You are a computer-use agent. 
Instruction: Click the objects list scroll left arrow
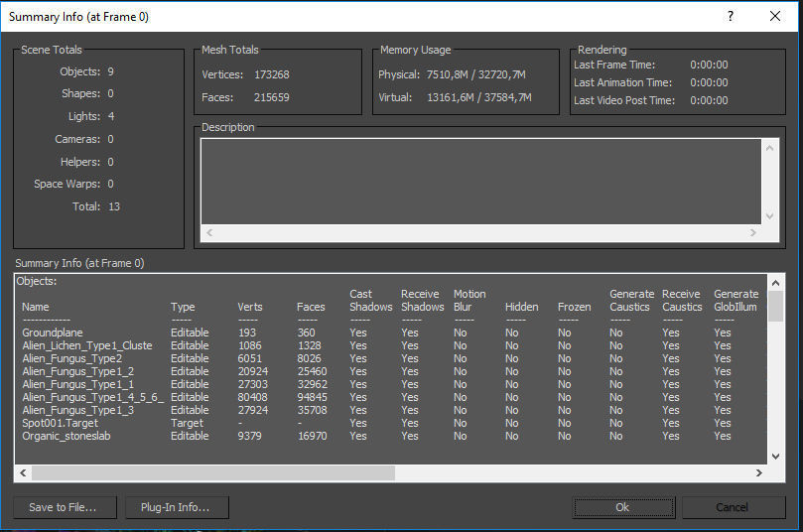23,473
